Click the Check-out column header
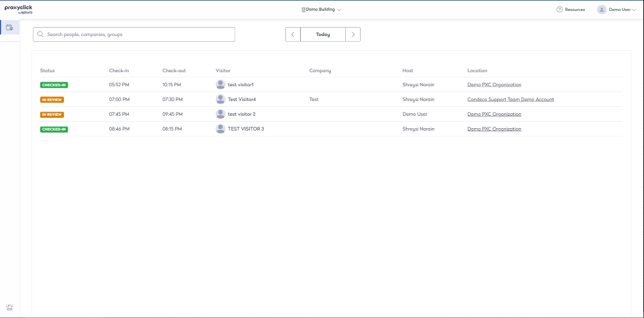The image size is (644, 318). tap(174, 71)
